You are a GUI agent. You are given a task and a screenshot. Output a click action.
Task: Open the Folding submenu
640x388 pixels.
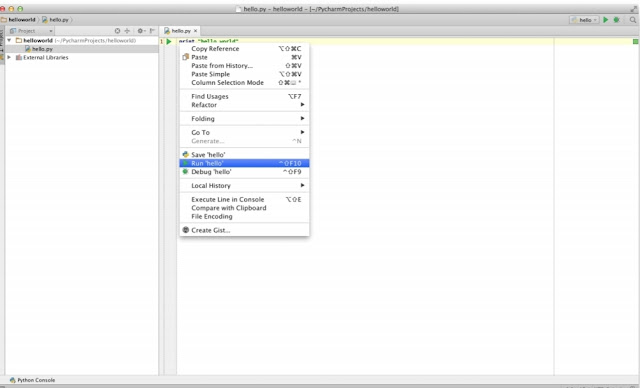tap(244, 119)
